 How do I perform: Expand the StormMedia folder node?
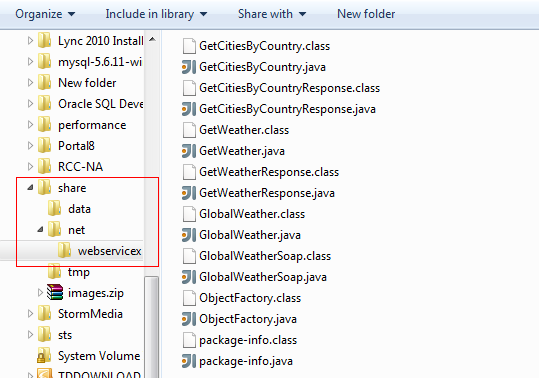(30, 313)
